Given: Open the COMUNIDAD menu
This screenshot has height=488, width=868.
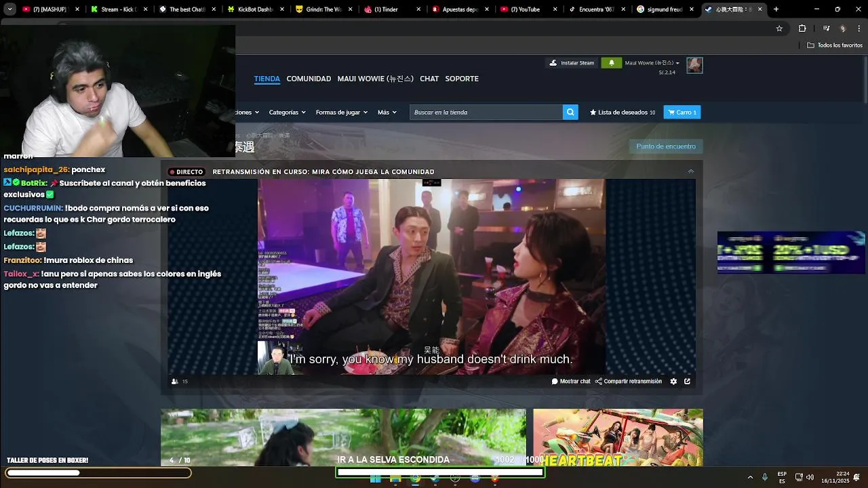Looking at the screenshot, I should pos(309,79).
